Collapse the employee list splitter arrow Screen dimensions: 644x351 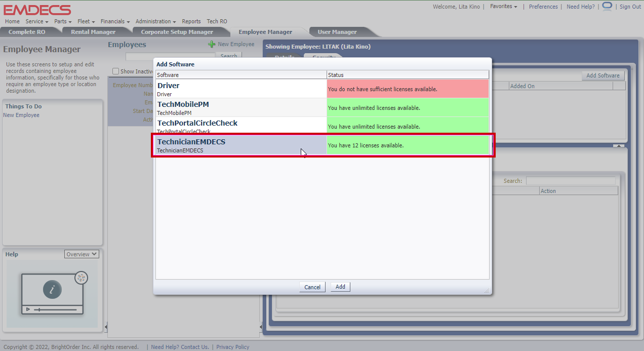point(261,327)
